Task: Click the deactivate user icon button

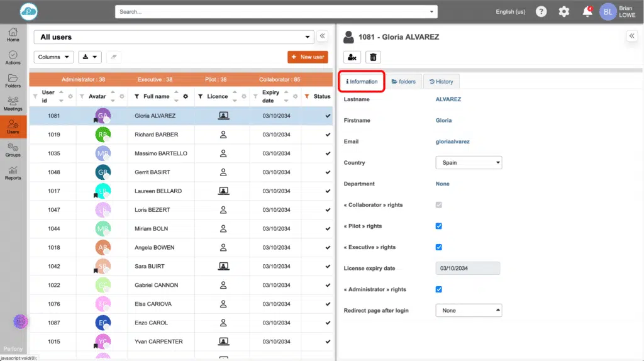Action: point(352,57)
